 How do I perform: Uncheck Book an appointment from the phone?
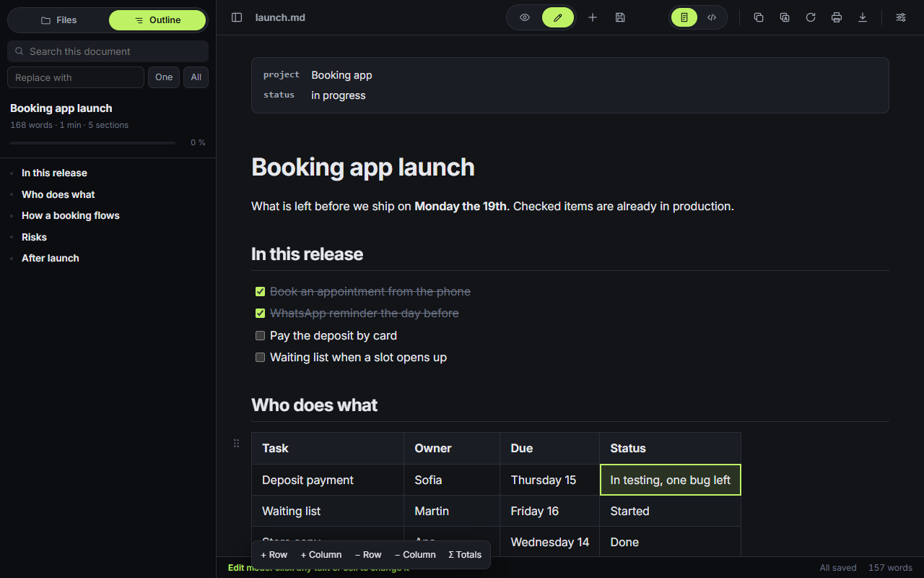click(261, 292)
